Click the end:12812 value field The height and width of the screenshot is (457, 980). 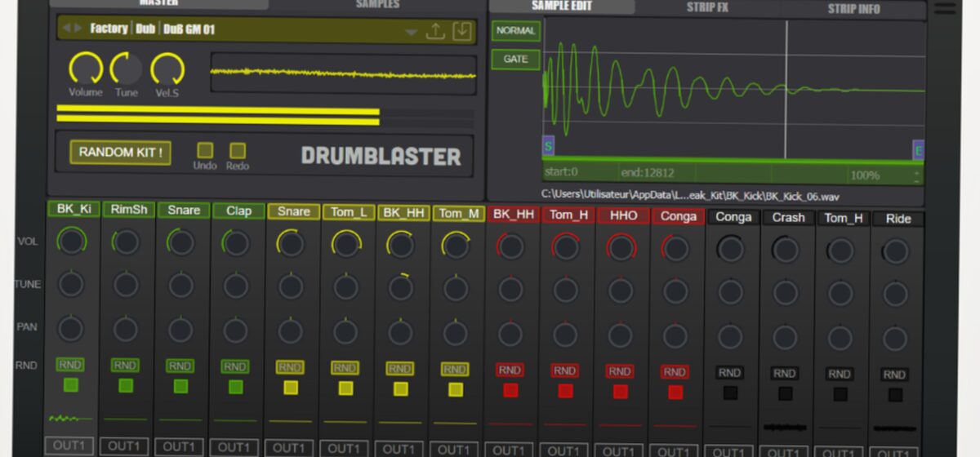tap(647, 173)
